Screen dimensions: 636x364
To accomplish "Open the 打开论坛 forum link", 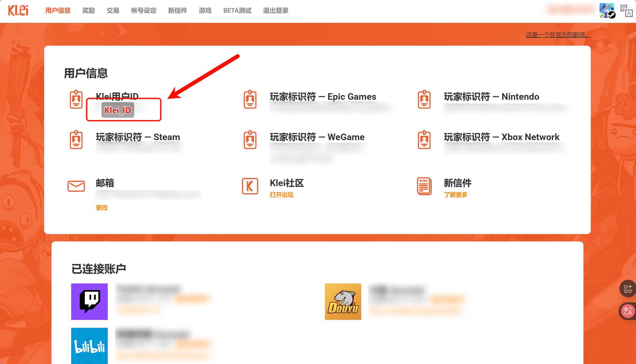I will 282,195.
